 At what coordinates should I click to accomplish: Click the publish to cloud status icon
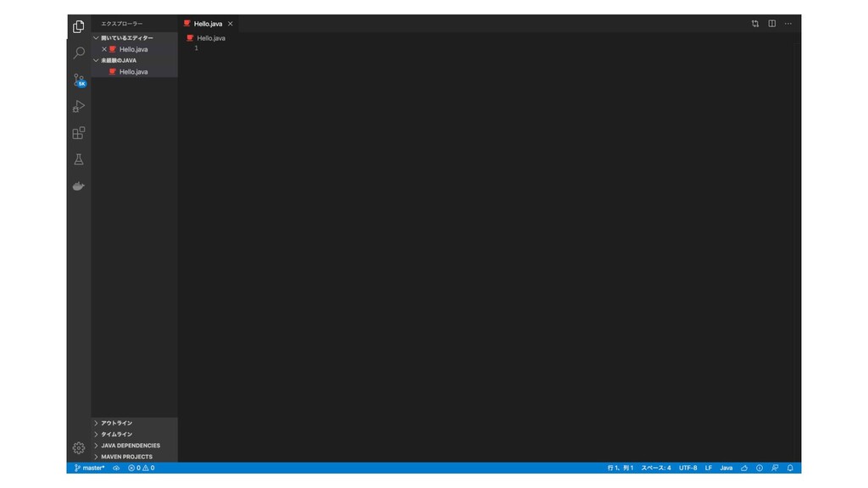116,468
